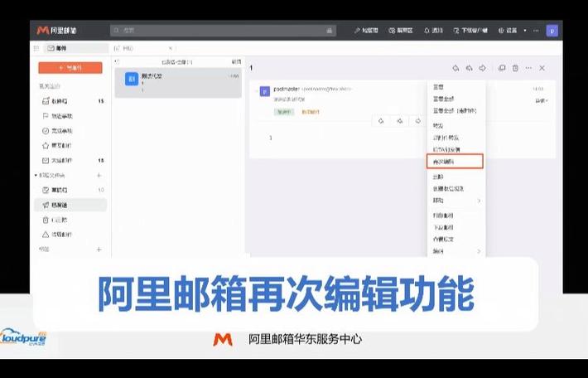Image resolution: width=588 pixels, height=378 pixels.
Task: Open message in new window icon
Action: [x=502, y=68]
